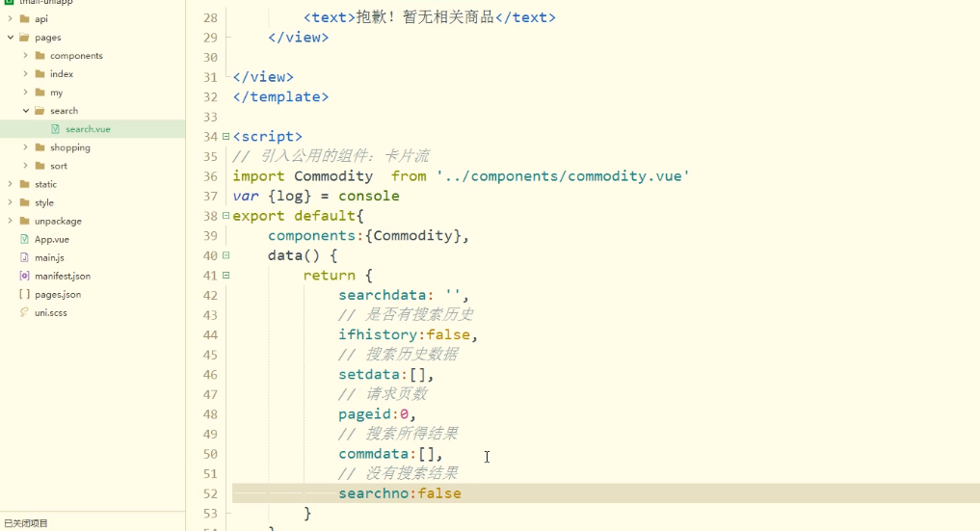The height and width of the screenshot is (531, 980).
Task: Collapse the search folder chevron
Action: click(x=26, y=111)
